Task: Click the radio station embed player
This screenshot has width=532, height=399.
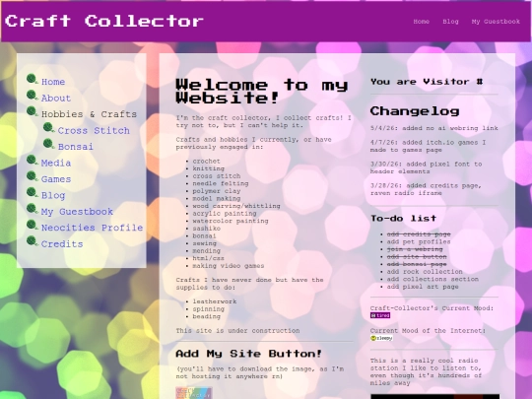Action: 435,396
